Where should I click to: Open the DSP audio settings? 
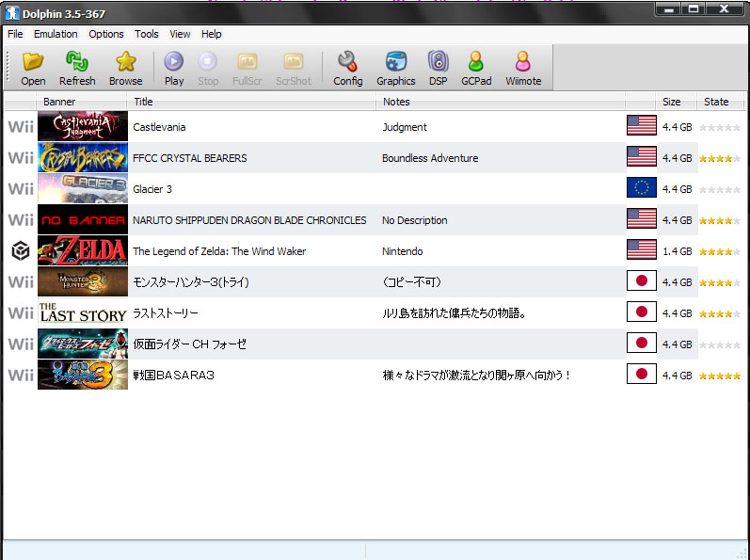point(439,69)
